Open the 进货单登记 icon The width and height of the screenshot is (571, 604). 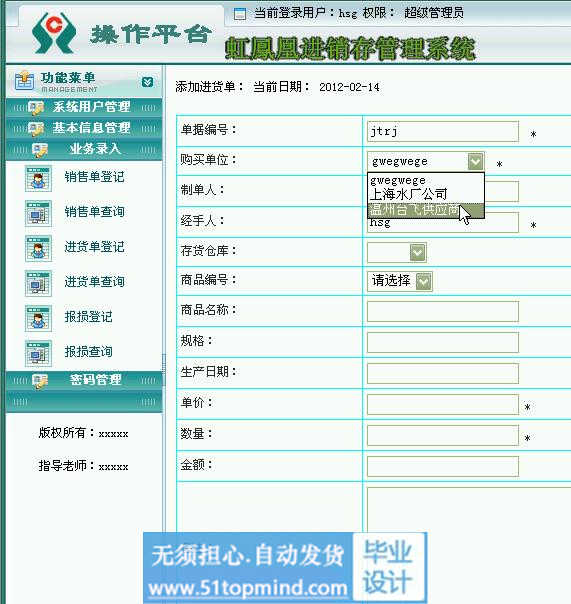pyautogui.click(x=38, y=248)
